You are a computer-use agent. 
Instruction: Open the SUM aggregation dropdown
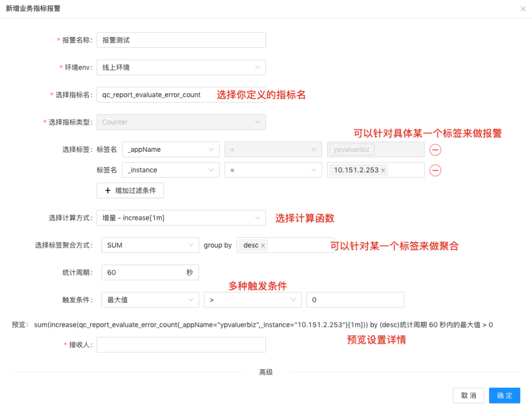coord(150,245)
